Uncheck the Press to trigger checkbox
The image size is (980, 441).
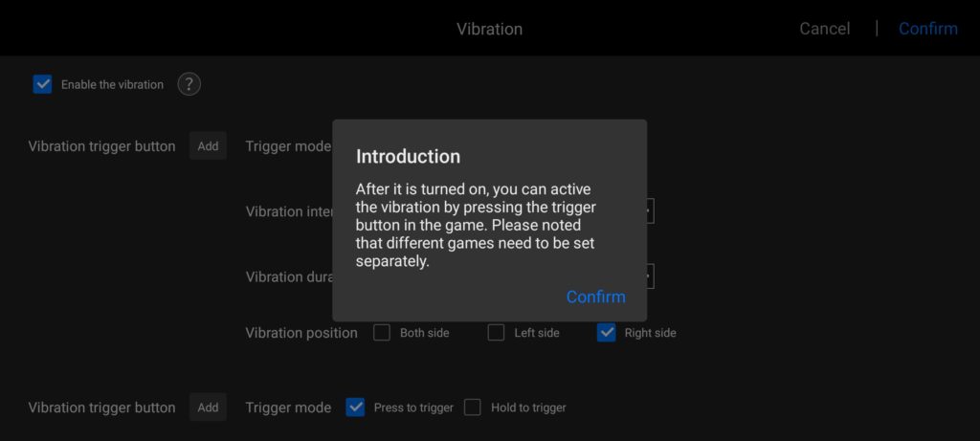[355, 408]
